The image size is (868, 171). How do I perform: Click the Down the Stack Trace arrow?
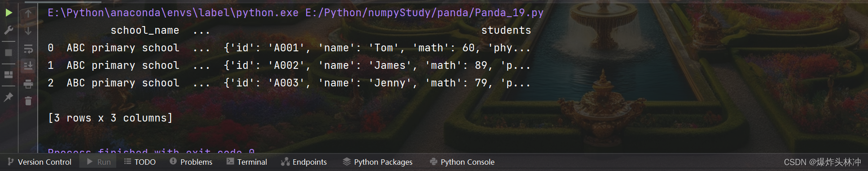(x=28, y=31)
